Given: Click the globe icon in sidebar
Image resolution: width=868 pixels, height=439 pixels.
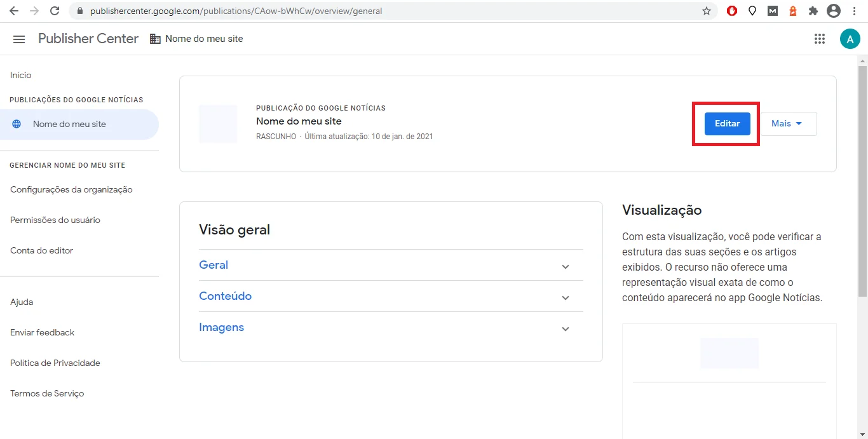Looking at the screenshot, I should pyautogui.click(x=17, y=124).
